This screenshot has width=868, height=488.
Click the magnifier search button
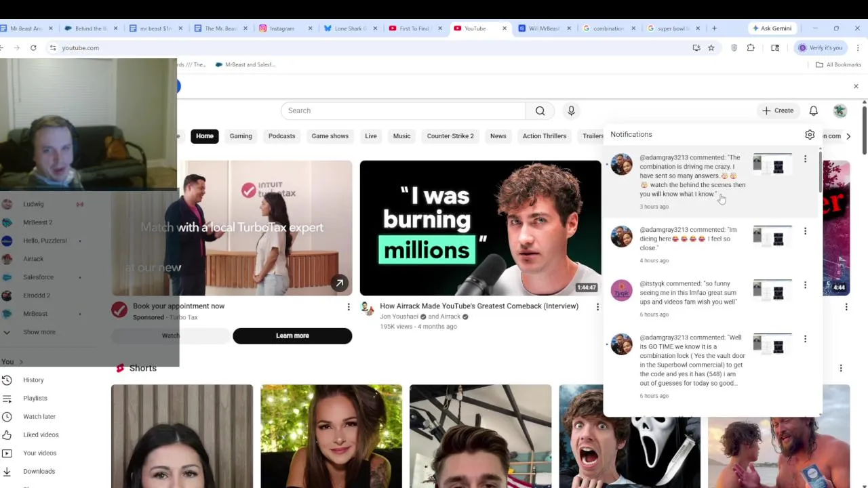click(540, 110)
